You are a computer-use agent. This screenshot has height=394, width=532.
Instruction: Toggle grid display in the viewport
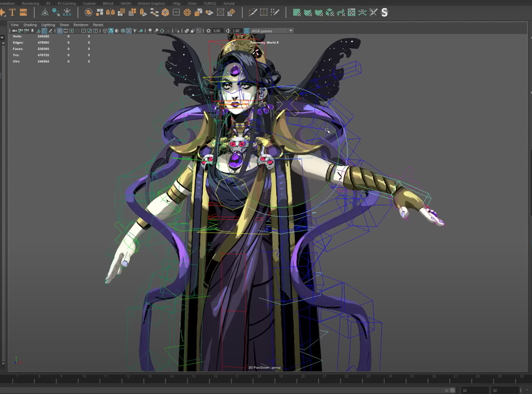pyautogui.click(x=60, y=31)
